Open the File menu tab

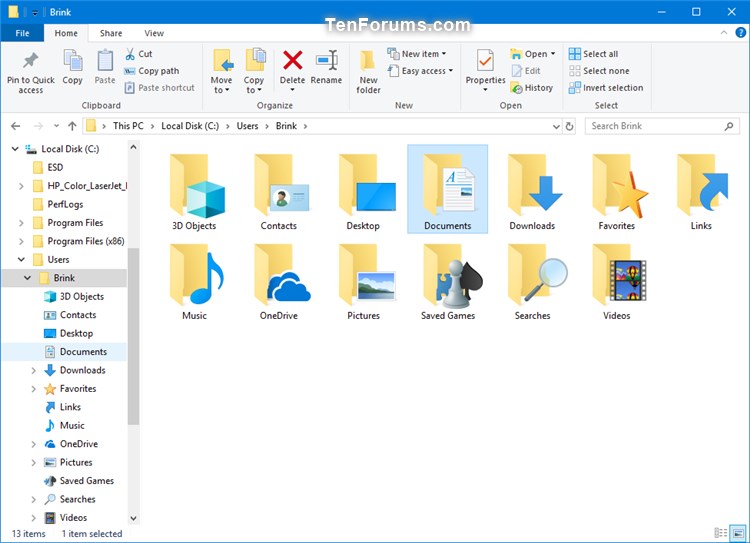[21, 33]
